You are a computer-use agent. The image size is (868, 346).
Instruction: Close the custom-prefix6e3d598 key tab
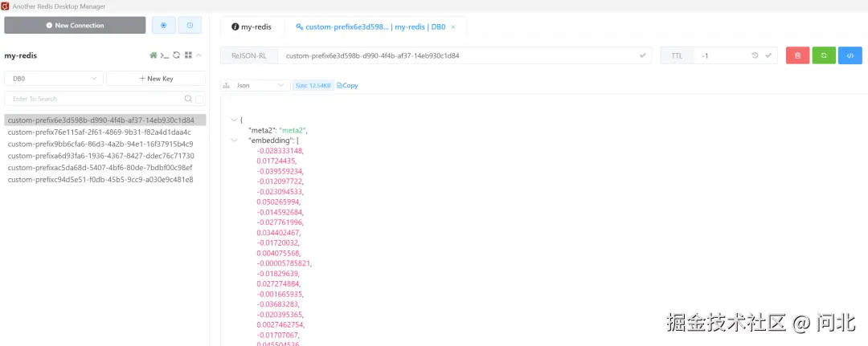(x=452, y=26)
